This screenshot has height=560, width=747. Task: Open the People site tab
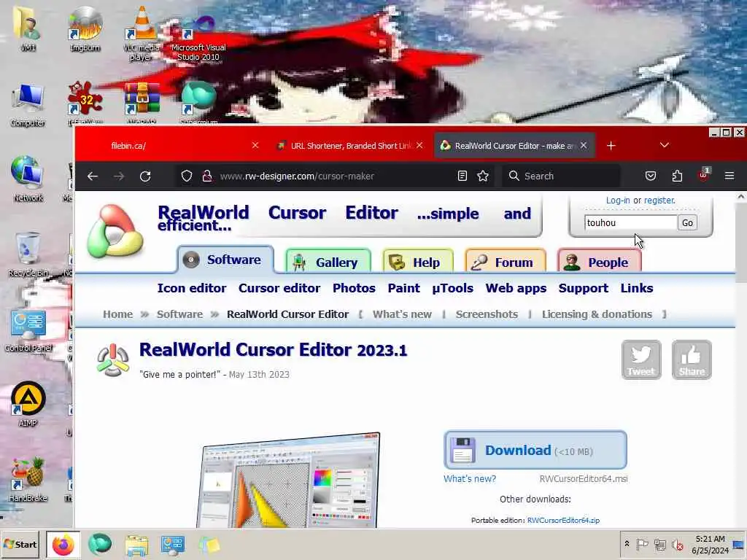tap(600, 262)
